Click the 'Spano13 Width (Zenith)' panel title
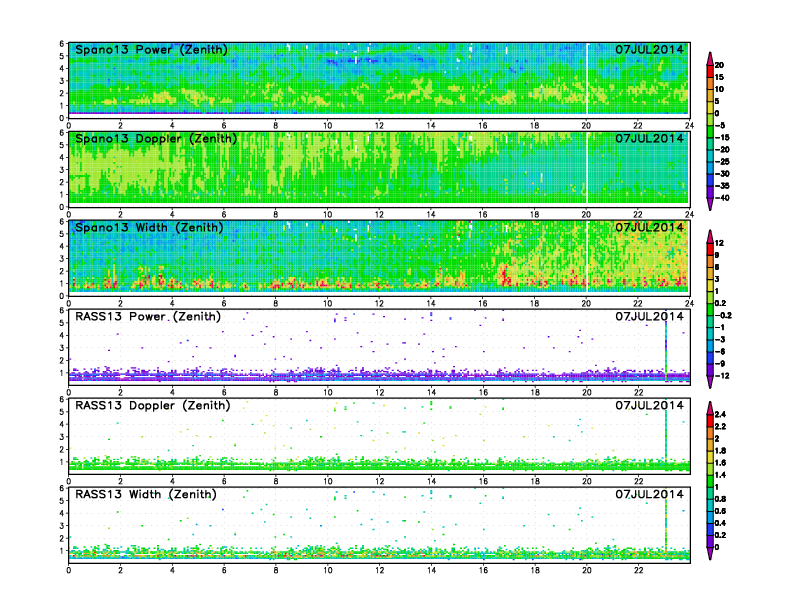 point(149,227)
